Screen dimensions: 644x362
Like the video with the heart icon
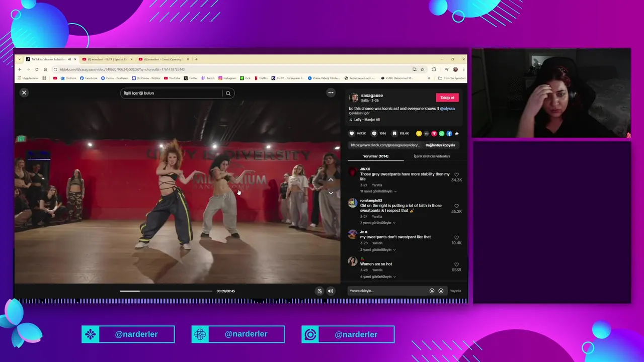352,134
